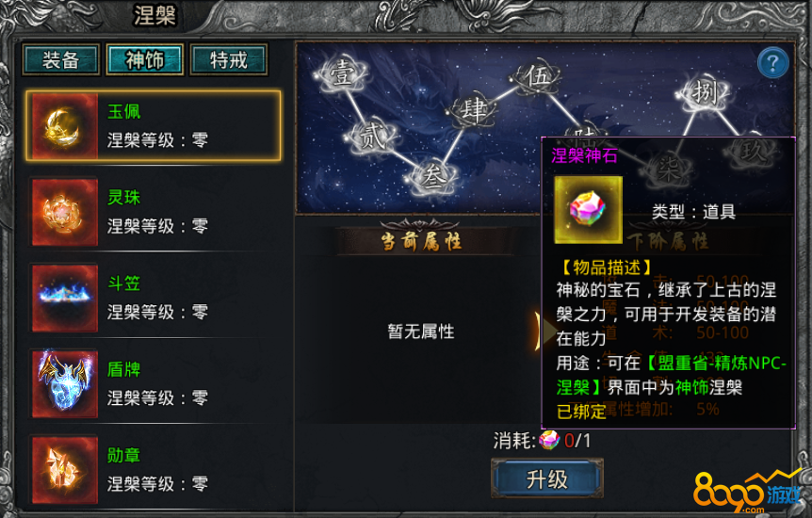The width and height of the screenshot is (812, 518).
Task: Choose the 斗笠 blue flame icon
Action: pyautogui.click(x=65, y=298)
